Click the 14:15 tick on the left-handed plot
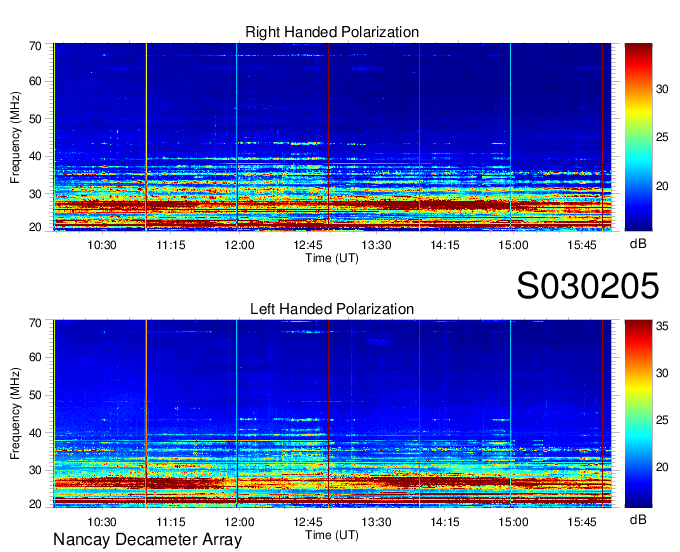The image size is (680, 552). click(x=445, y=522)
